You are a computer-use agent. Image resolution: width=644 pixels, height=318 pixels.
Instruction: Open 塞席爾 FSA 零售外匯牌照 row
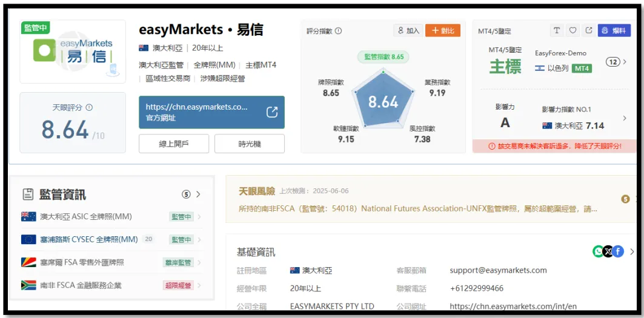pos(111,262)
